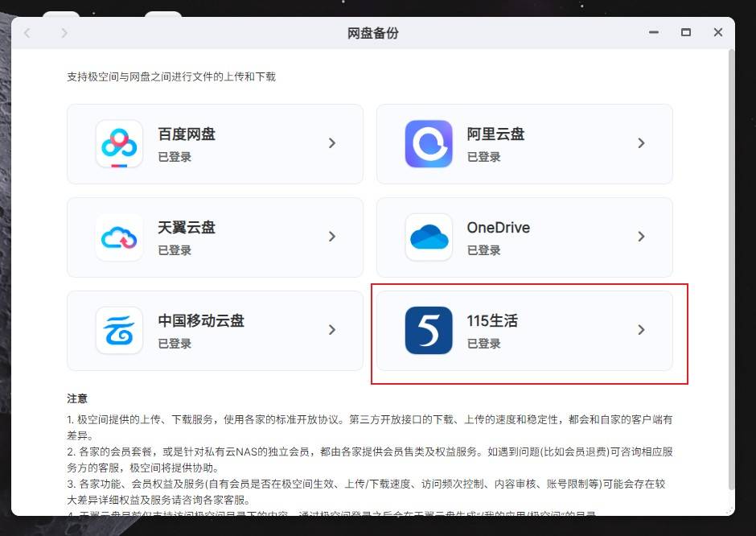The height and width of the screenshot is (536, 756).
Task: Go back with the left navigation arrow
Action: (27, 33)
